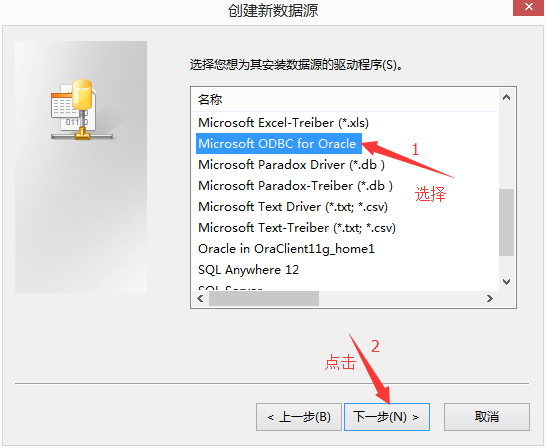Cancel the dialog with 取消
The image size is (546, 448).
[486, 417]
